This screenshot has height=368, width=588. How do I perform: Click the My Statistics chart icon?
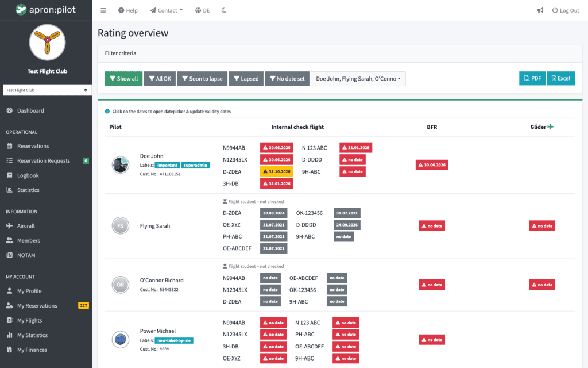[10, 335]
